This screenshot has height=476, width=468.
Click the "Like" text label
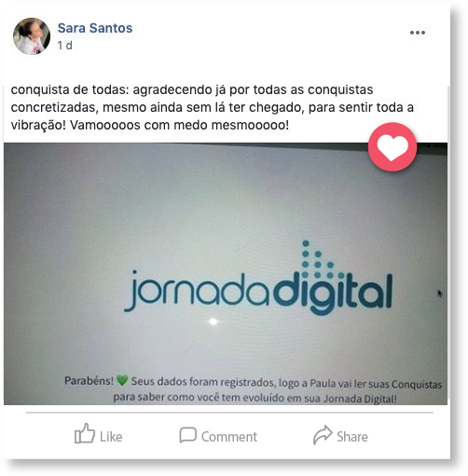[x=111, y=437]
